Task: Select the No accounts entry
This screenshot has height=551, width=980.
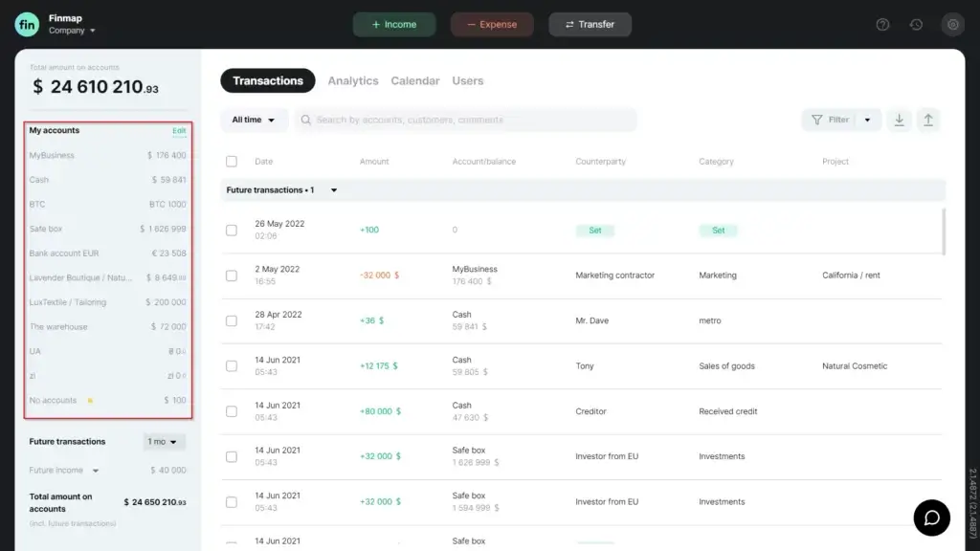Action: pos(107,401)
